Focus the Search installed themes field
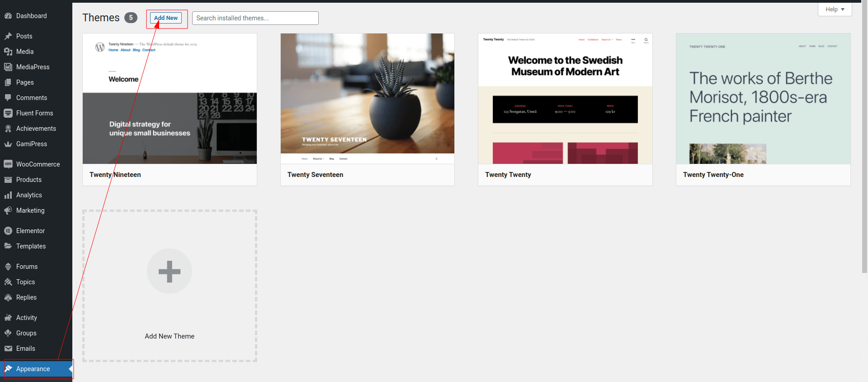The height and width of the screenshot is (382, 868). (255, 18)
